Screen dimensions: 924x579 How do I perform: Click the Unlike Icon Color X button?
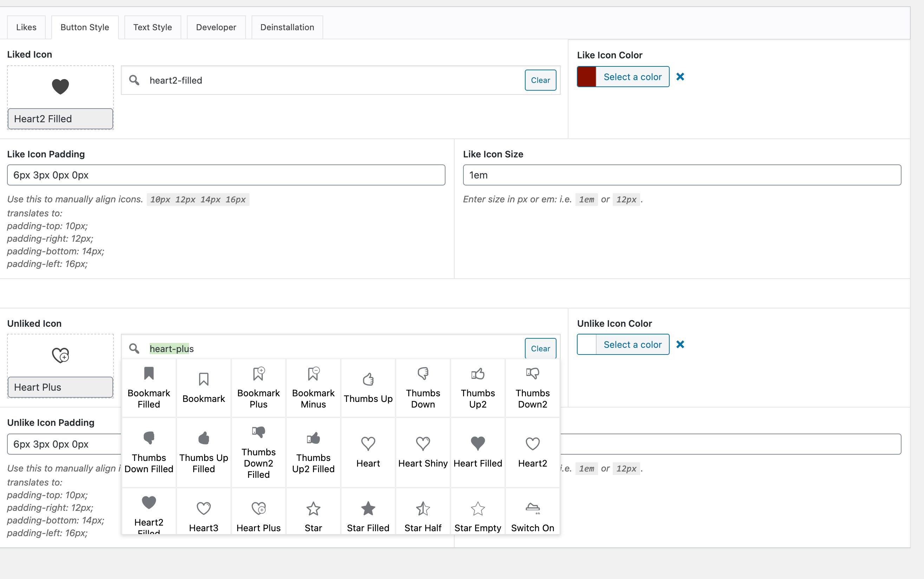(x=680, y=344)
